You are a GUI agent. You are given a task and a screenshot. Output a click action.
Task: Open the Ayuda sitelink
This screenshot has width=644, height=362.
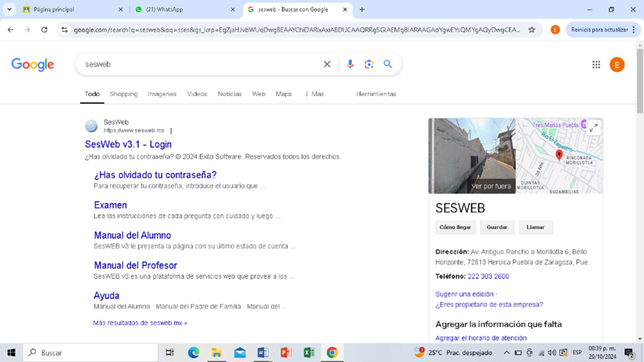pyautogui.click(x=106, y=296)
